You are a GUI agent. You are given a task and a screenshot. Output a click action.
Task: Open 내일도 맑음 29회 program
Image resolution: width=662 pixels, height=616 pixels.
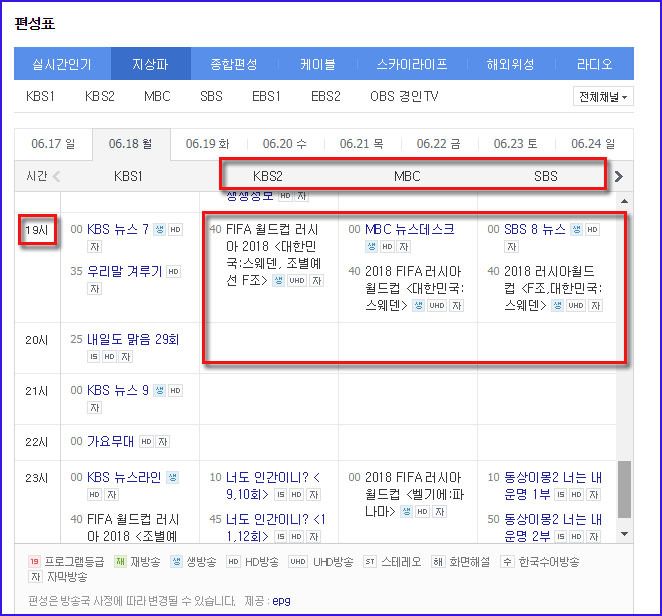click(x=133, y=339)
